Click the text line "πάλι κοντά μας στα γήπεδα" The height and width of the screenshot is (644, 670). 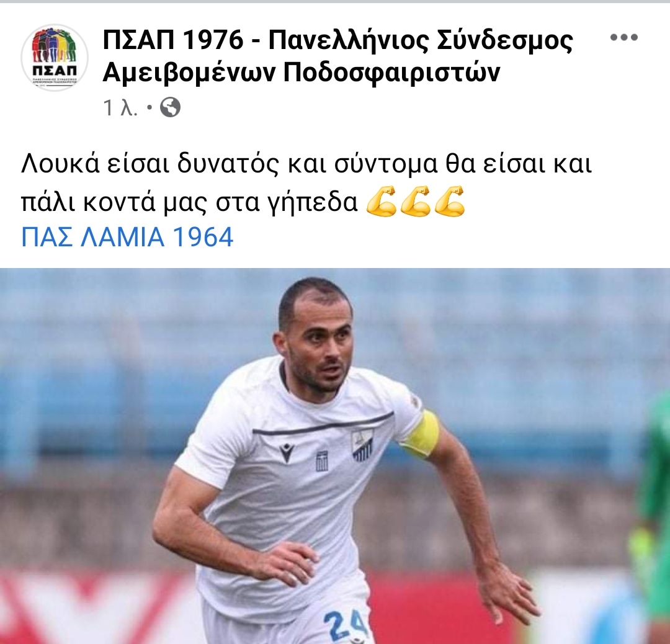point(189,202)
